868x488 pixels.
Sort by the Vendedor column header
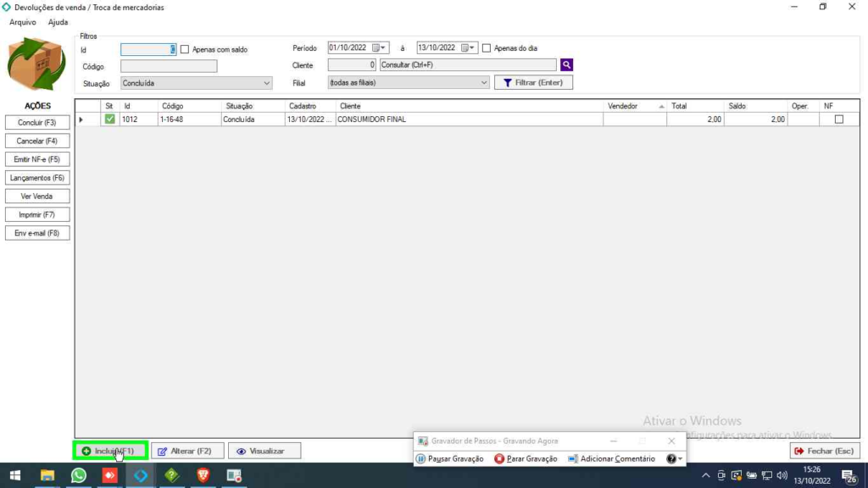(632, 106)
